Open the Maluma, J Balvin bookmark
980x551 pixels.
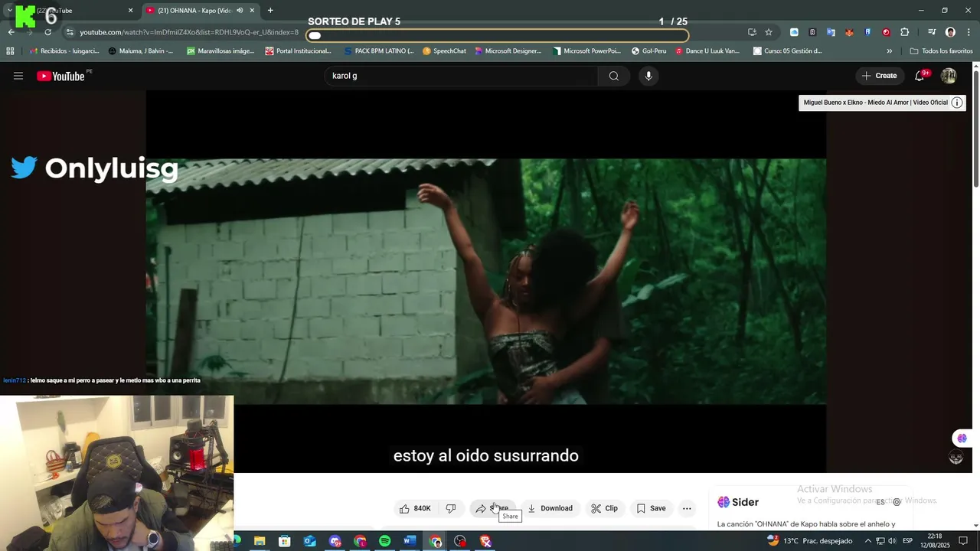(x=141, y=51)
